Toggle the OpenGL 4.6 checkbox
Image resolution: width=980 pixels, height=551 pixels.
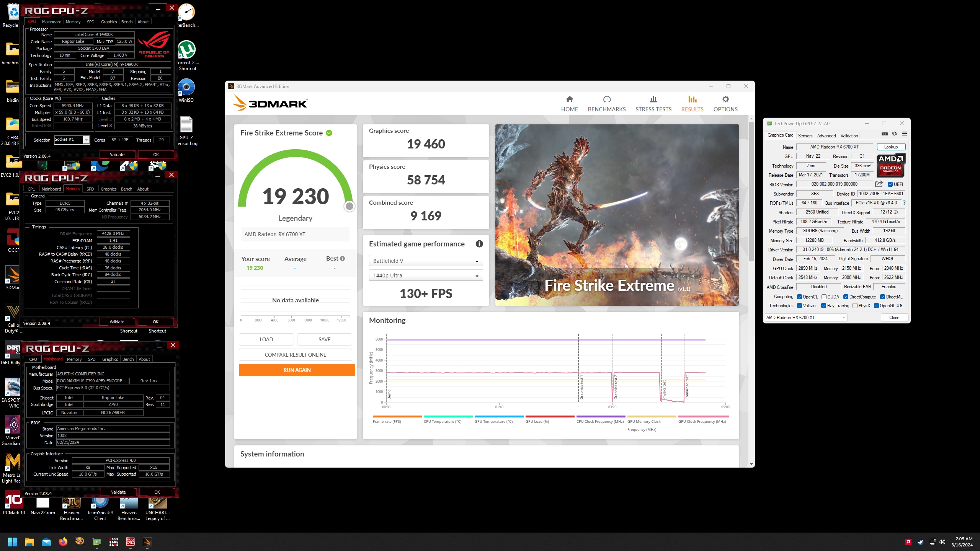[876, 305]
